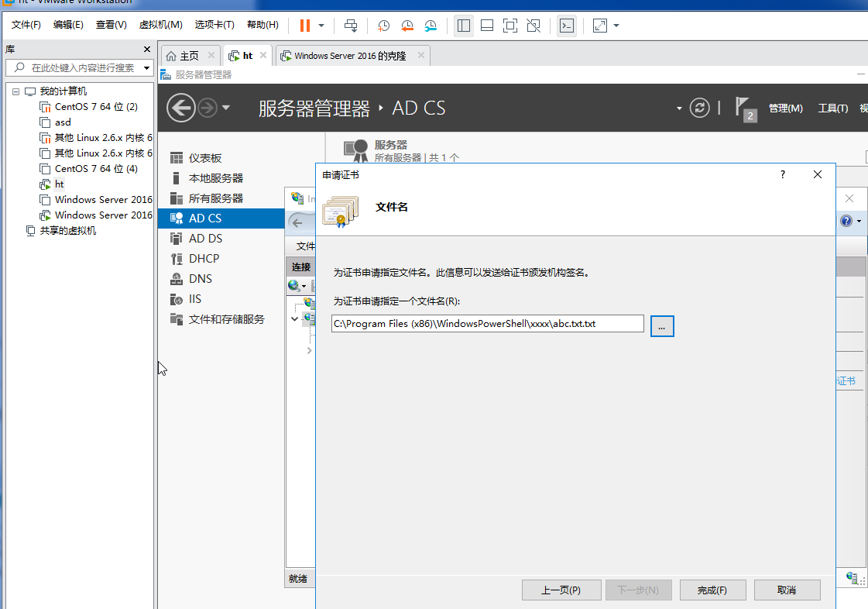Select CentOS 7 64 位 (4) in the library

96,168
